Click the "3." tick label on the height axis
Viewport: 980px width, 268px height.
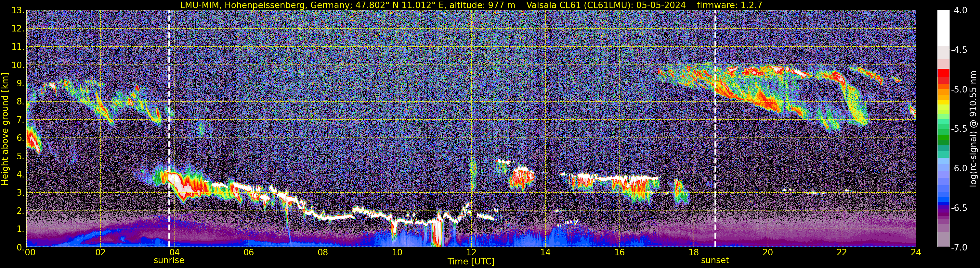click(x=20, y=193)
